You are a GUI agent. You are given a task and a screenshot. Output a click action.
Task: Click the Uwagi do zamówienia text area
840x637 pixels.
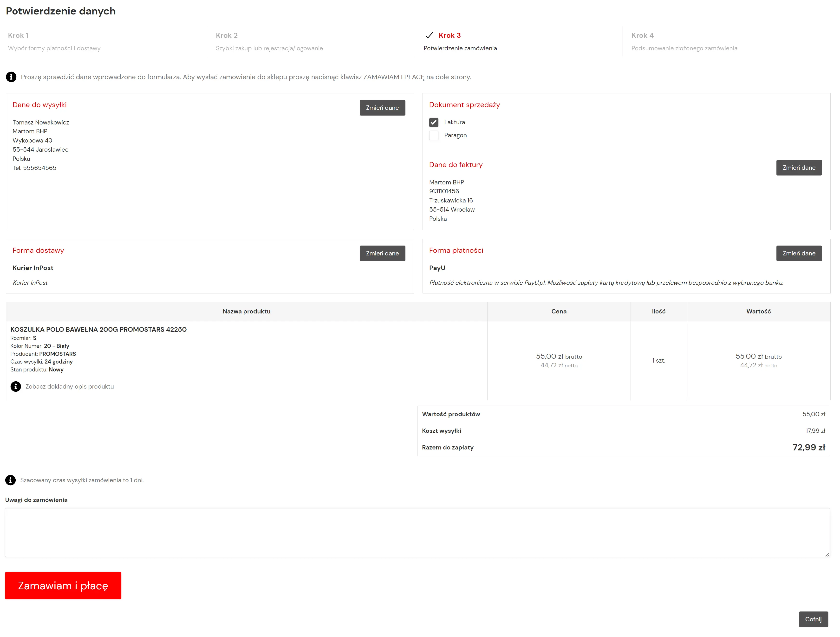(x=417, y=533)
